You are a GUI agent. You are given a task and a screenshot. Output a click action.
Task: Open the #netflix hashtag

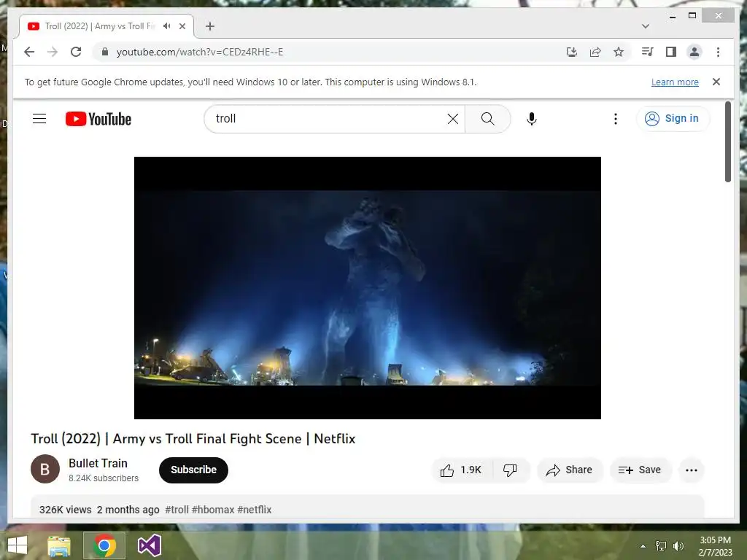coord(255,510)
